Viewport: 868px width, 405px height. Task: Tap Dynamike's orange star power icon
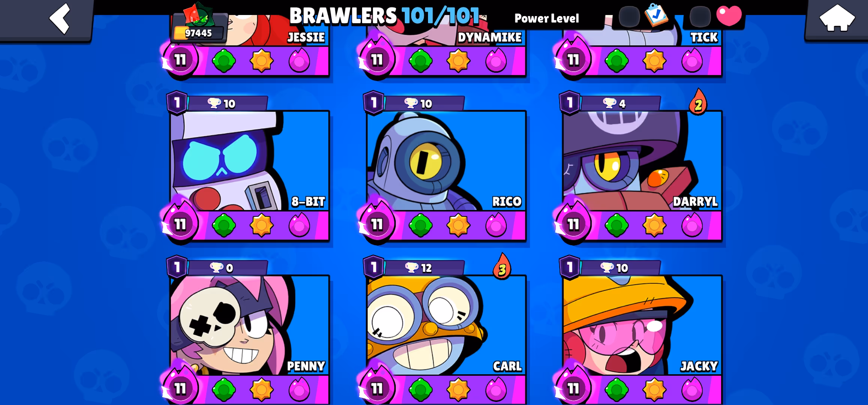tap(458, 61)
